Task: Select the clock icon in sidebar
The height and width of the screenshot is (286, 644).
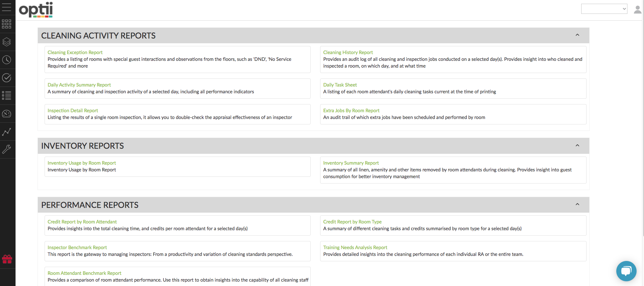Action: [7, 60]
